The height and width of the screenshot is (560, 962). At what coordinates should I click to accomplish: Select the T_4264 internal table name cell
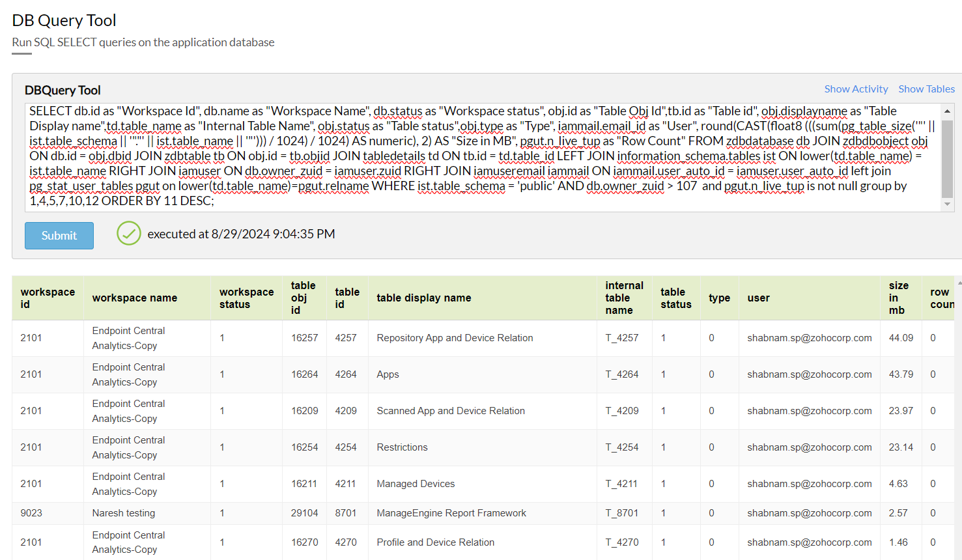click(x=622, y=374)
